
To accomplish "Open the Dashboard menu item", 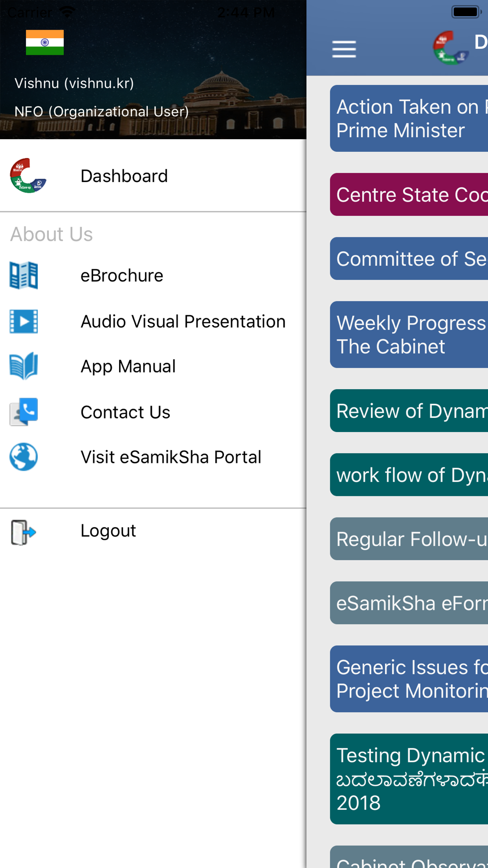I will coord(153,176).
